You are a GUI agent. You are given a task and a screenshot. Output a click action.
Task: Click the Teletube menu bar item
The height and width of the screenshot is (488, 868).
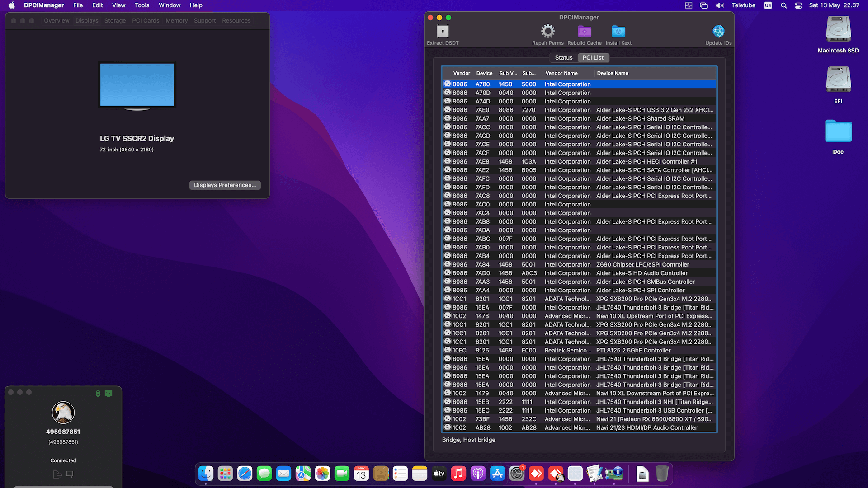[743, 5]
